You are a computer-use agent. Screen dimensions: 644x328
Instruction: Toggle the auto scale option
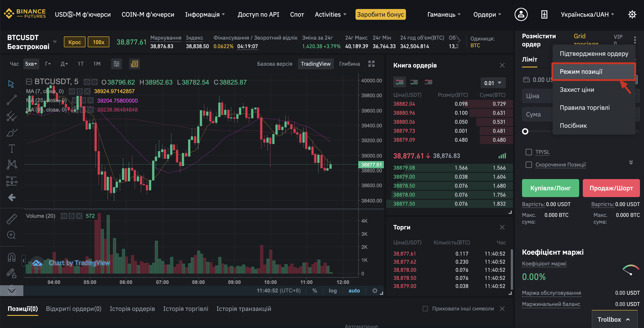(x=354, y=291)
